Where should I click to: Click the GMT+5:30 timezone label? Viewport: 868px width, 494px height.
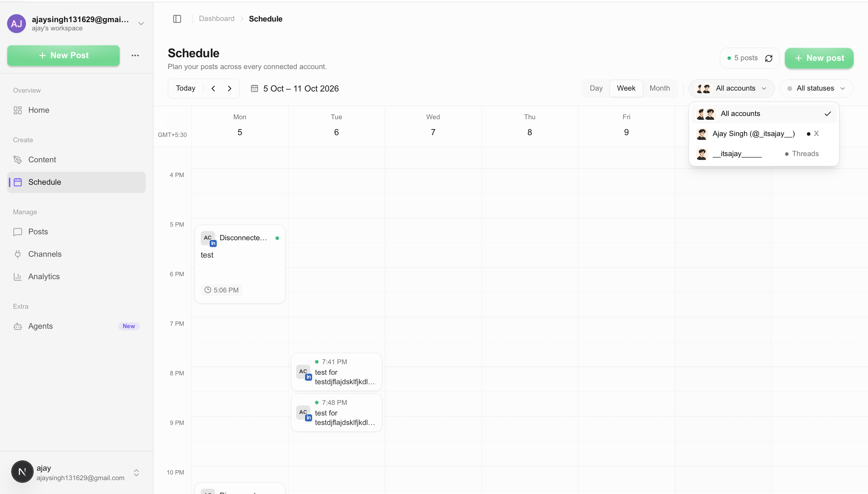coord(172,135)
